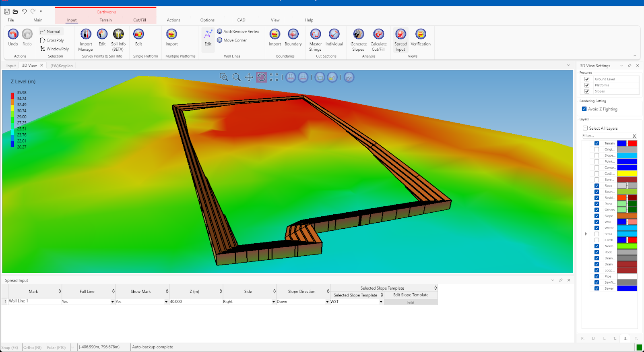Click the survey points Edit icon
This screenshot has width=644, height=352.
102,34
